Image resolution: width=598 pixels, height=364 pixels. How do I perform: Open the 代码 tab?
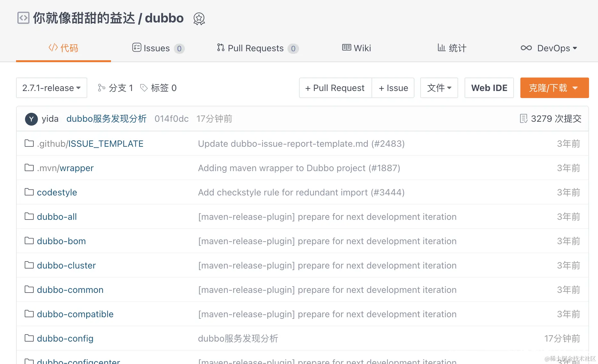click(x=64, y=48)
